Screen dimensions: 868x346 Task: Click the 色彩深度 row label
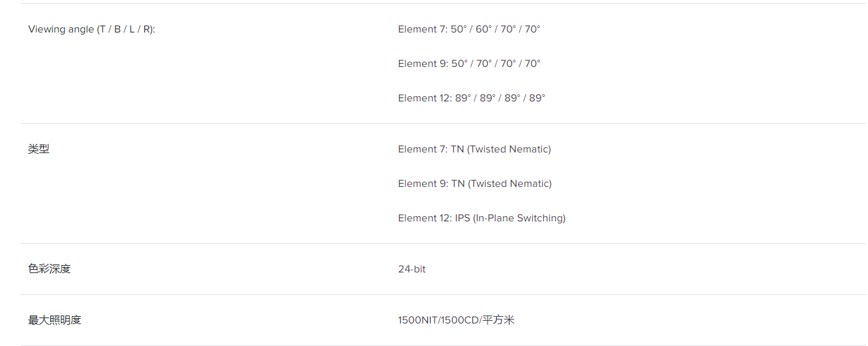point(49,269)
